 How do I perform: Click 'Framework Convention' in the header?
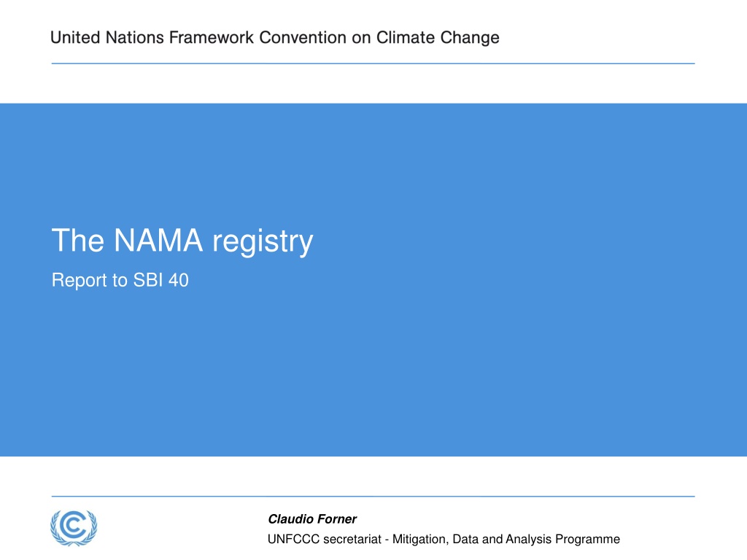coord(258,38)
